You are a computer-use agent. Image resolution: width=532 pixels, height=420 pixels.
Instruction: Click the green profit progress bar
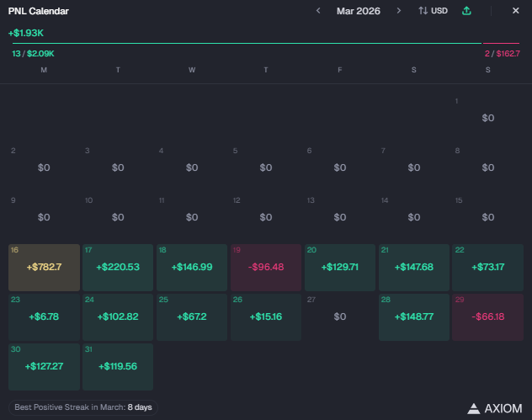click(x=247, y=44)
